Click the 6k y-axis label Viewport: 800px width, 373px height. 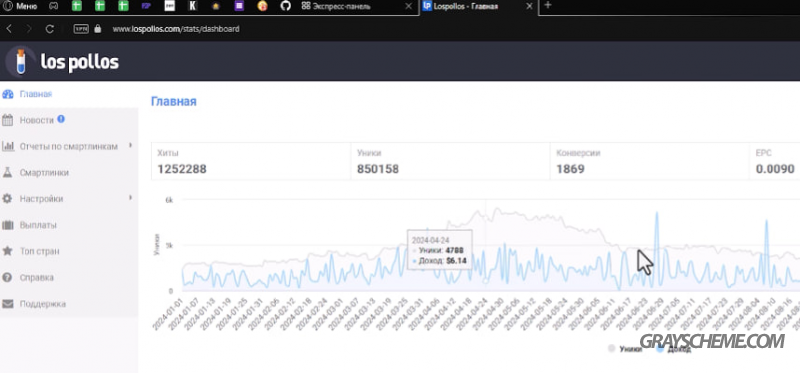coord(169,200)
